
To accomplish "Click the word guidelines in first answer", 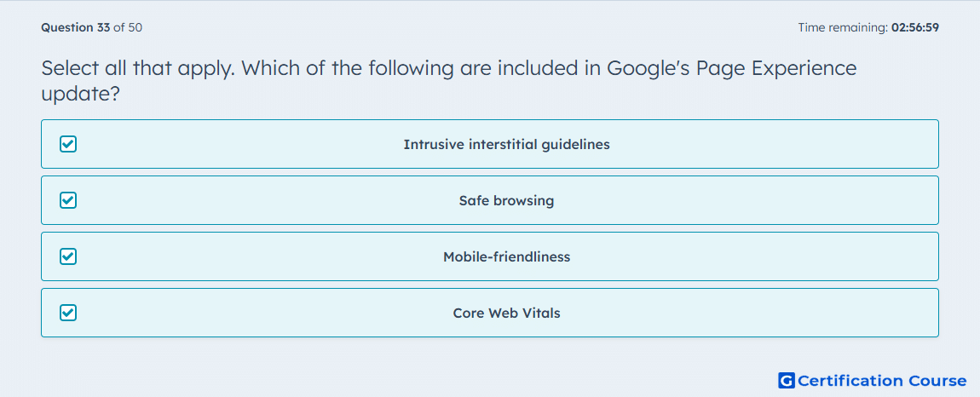I will click(x=575, y=145).
